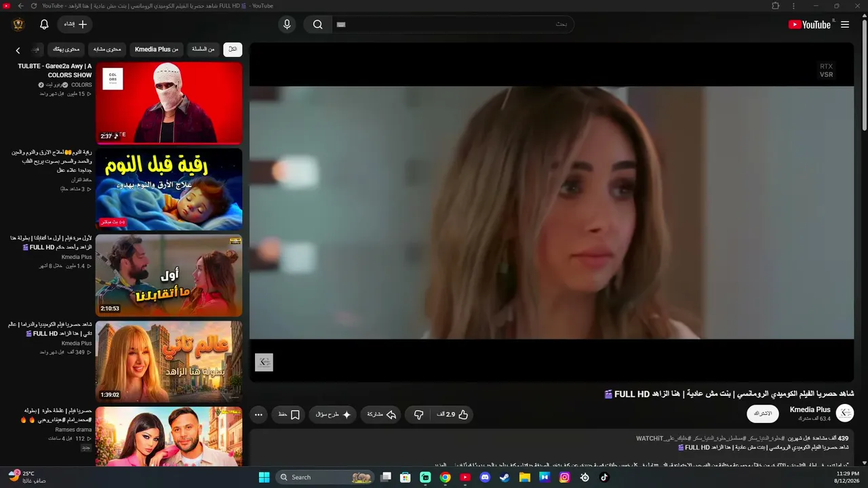The height and width of the screenshot is (488, 868).
Task: Save the video with the bookmark button
Action: click(289, 415)
